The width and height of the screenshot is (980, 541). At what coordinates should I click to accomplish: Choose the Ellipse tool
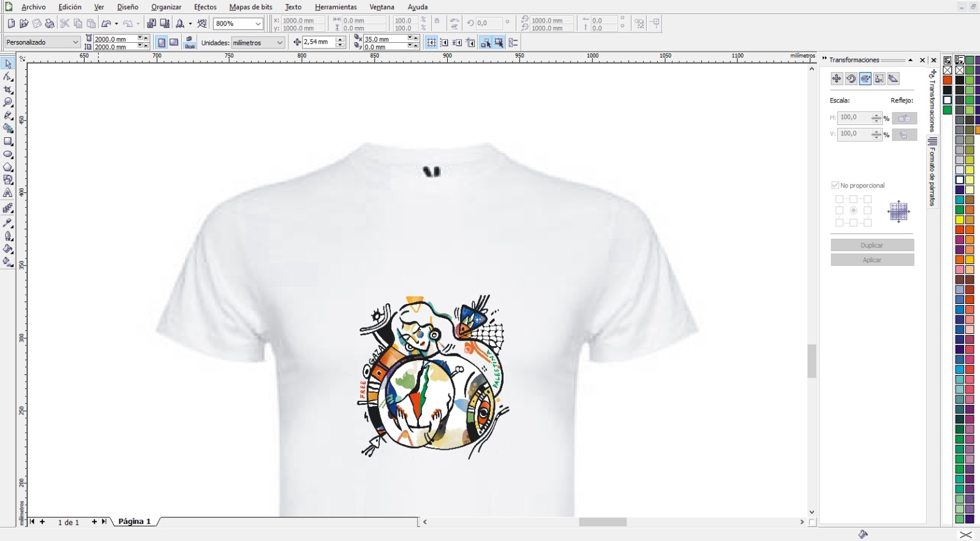pos(8,154)
